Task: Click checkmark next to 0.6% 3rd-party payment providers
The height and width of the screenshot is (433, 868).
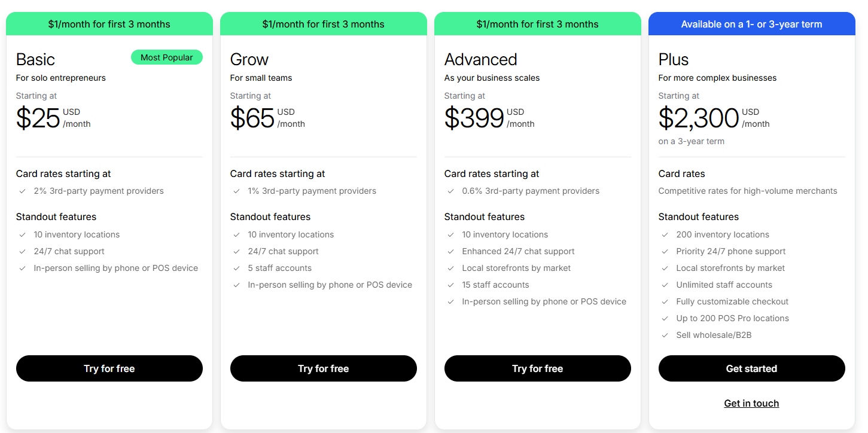Action: pos(450,191)
